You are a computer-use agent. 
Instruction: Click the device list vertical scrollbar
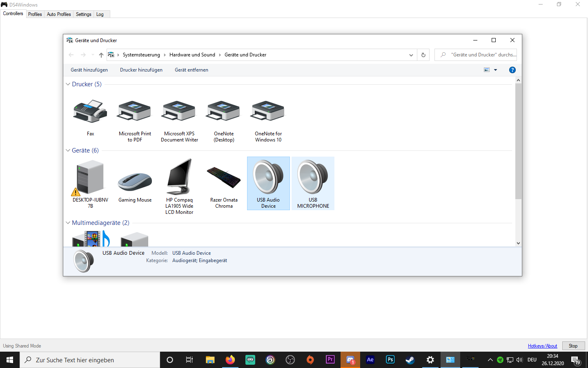(518, 141)
